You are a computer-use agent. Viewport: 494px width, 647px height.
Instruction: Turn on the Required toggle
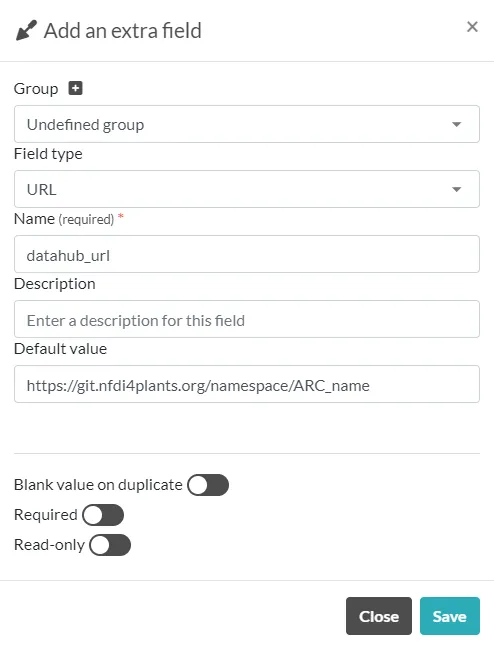(x=103, y=515)
